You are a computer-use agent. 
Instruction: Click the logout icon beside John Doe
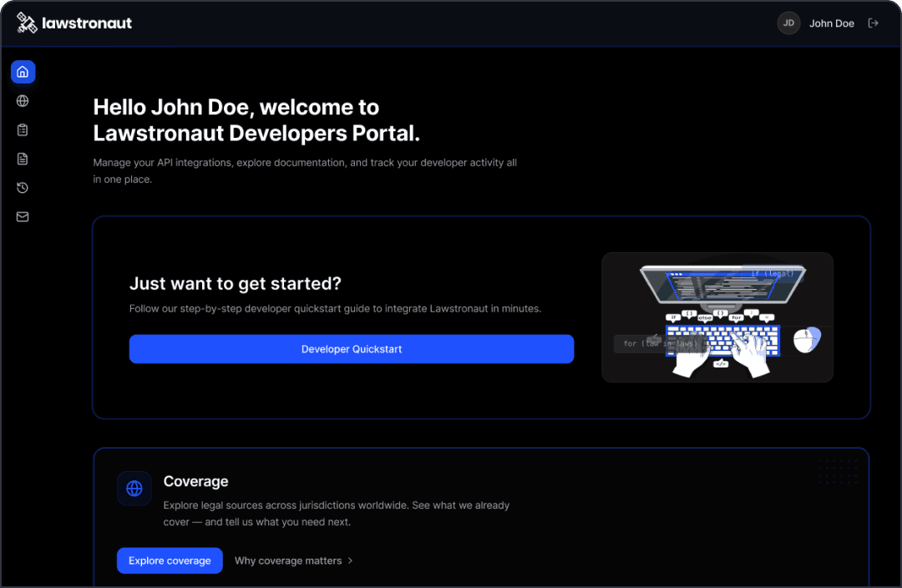tap(874, 23)
